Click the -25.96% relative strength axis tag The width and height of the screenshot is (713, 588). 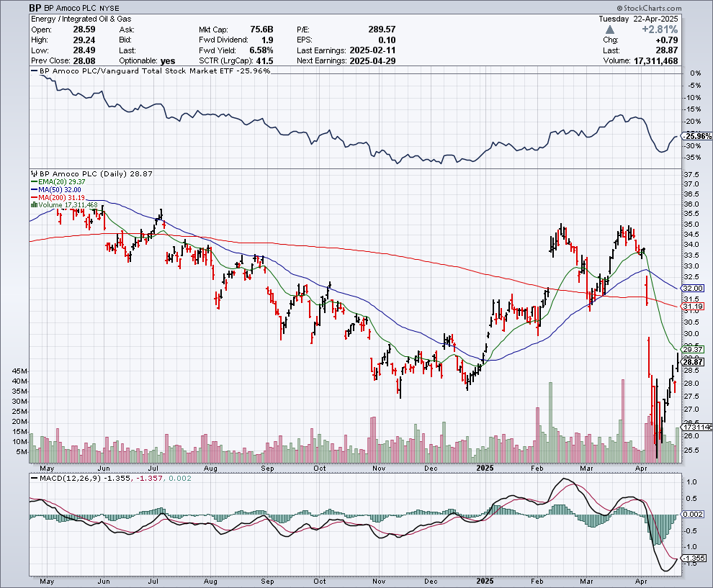(x=697, y=136)
